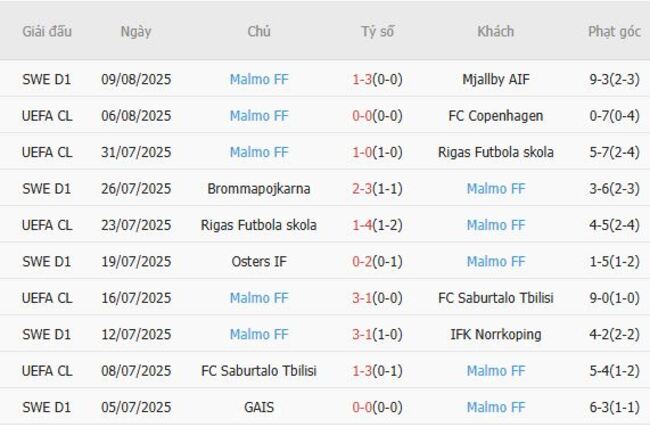Open the 2-3 score of the Brommapojkarna match
650x427 pixels.
pos(363,189)
